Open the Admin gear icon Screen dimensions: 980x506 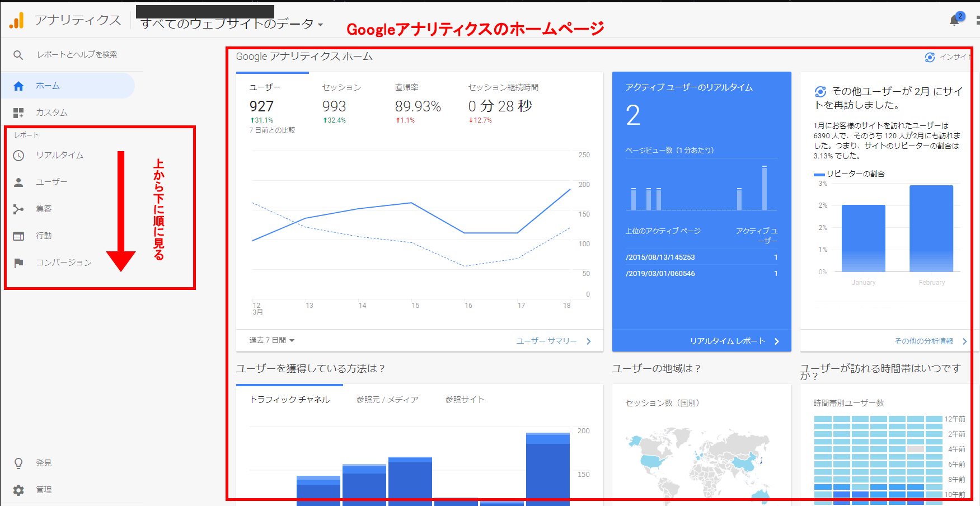coord(18,490)
